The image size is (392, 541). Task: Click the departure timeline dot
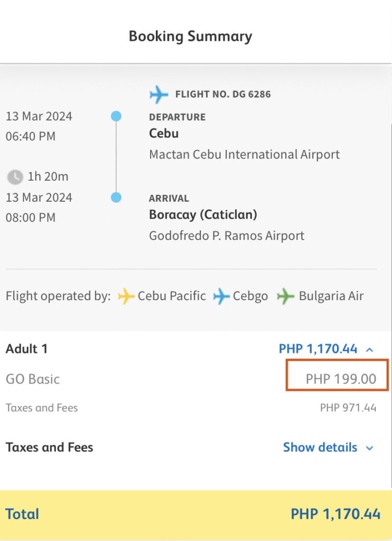point(116,116)
